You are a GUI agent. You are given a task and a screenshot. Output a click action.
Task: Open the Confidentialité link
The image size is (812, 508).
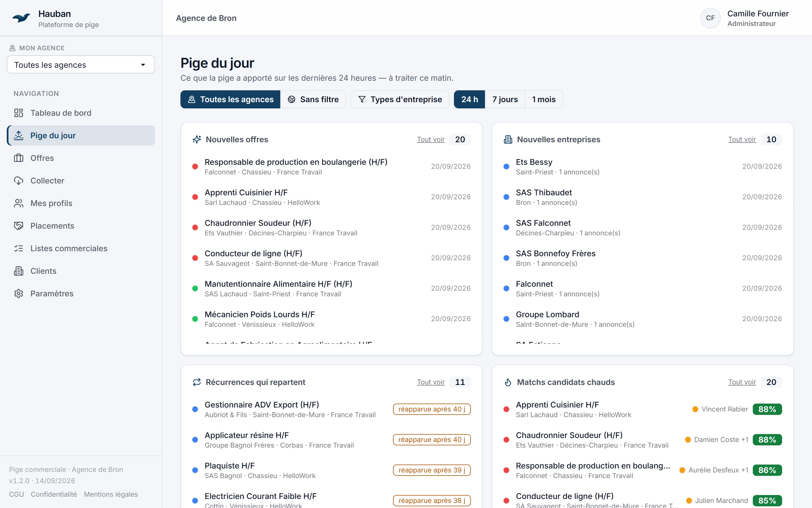(x=54, y=494)
